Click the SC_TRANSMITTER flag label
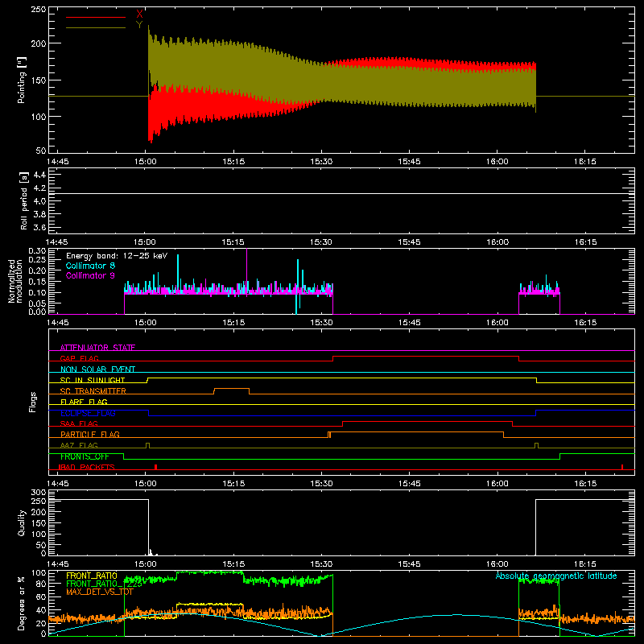This screenshot has height=644, width=644. 93,390
